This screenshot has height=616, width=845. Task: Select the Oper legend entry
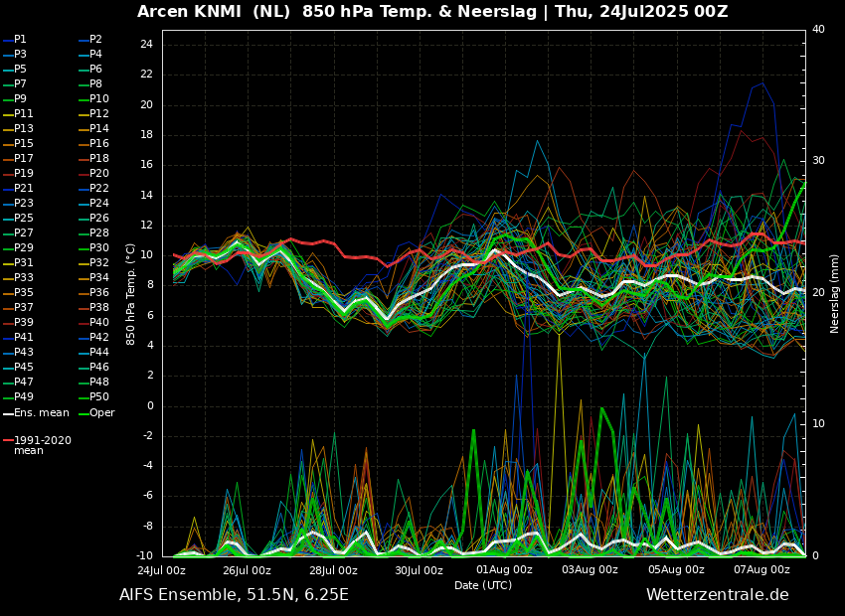click(101, 412)
